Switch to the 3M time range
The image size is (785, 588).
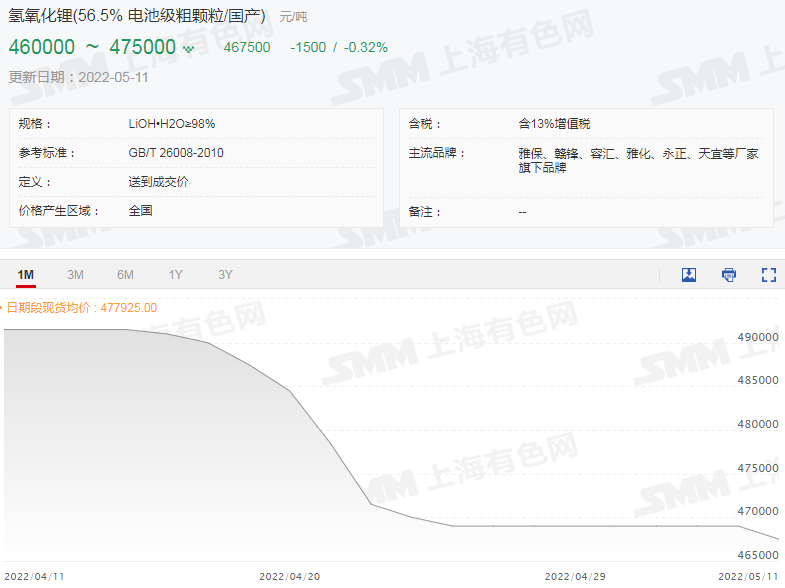75,275
